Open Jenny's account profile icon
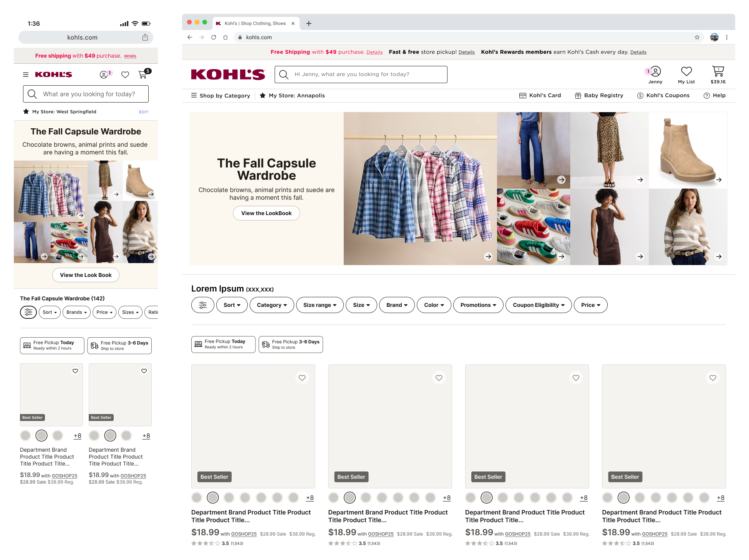749x560 pixels. tap(655, 72)
